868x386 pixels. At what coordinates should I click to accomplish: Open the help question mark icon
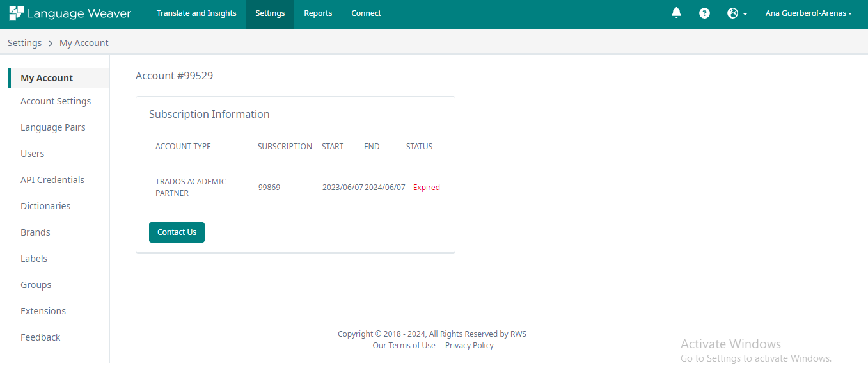704,13
